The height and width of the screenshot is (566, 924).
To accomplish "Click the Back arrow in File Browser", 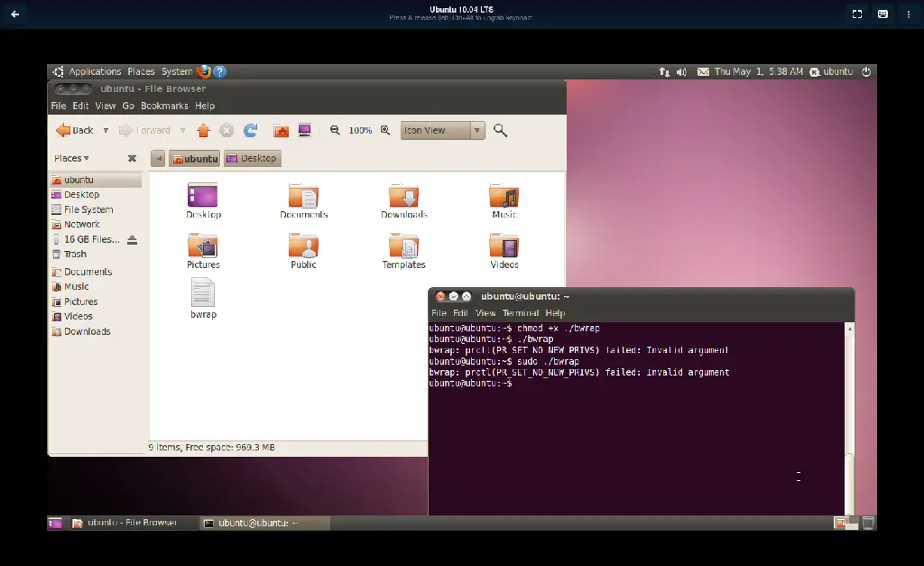I will click(x=74, y=130).
